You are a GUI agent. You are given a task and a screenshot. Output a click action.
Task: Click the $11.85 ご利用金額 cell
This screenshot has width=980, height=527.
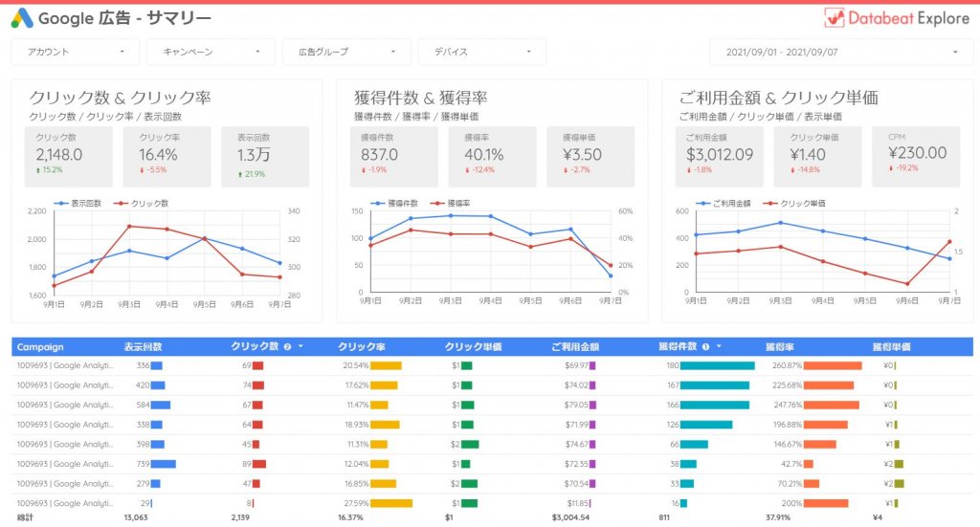pos(577,503)
